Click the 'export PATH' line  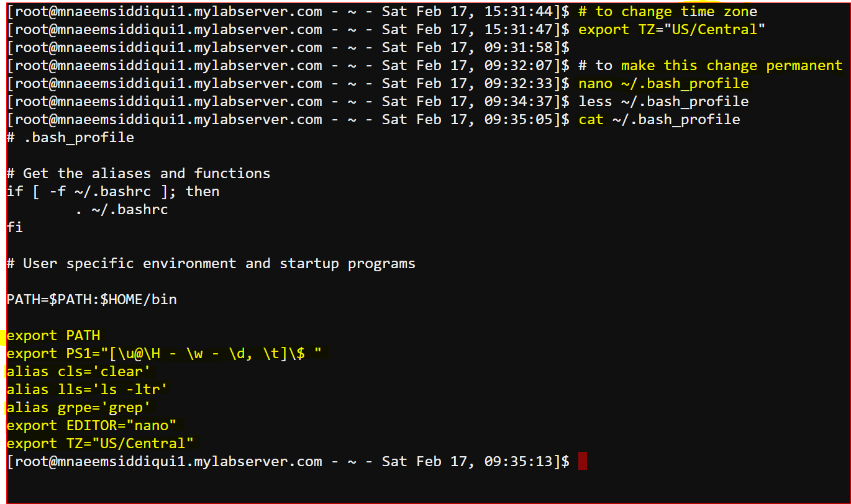(x=53, y=335)
